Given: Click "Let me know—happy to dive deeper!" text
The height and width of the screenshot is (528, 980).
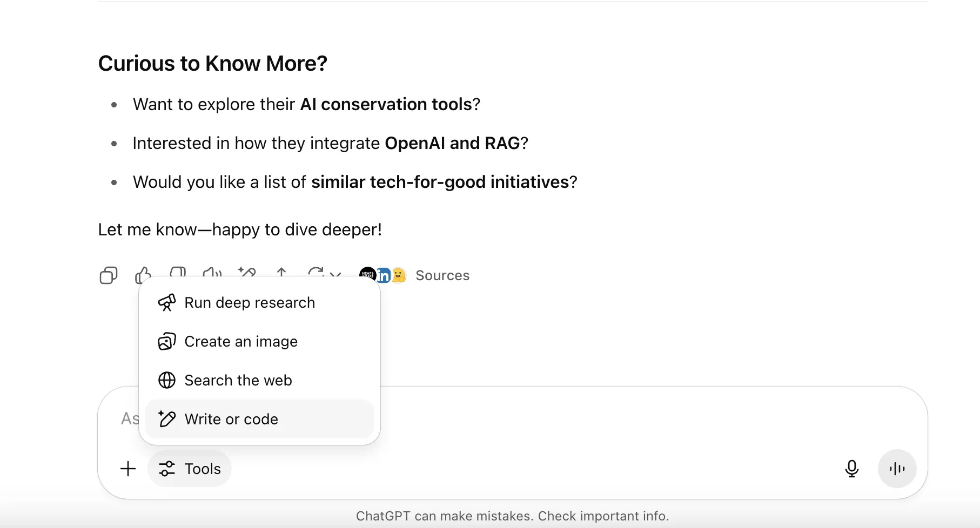Looking at the screenshot, I should [240, 229].
